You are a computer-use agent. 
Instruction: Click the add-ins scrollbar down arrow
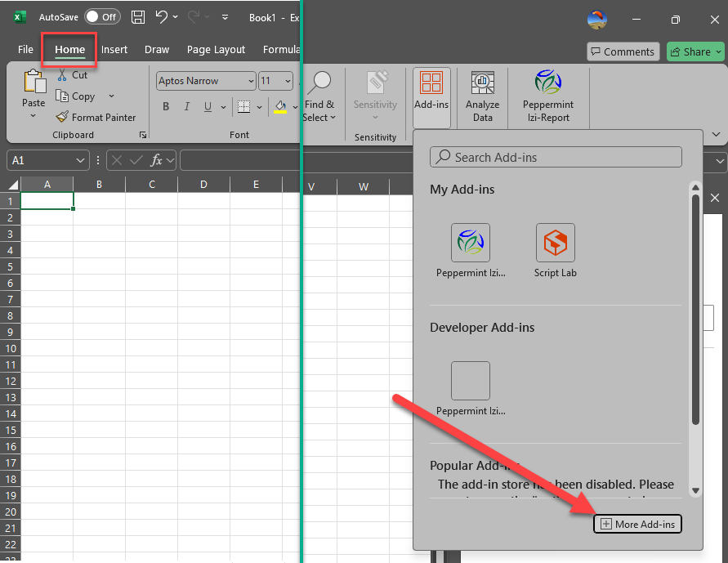tap(695, 490)
